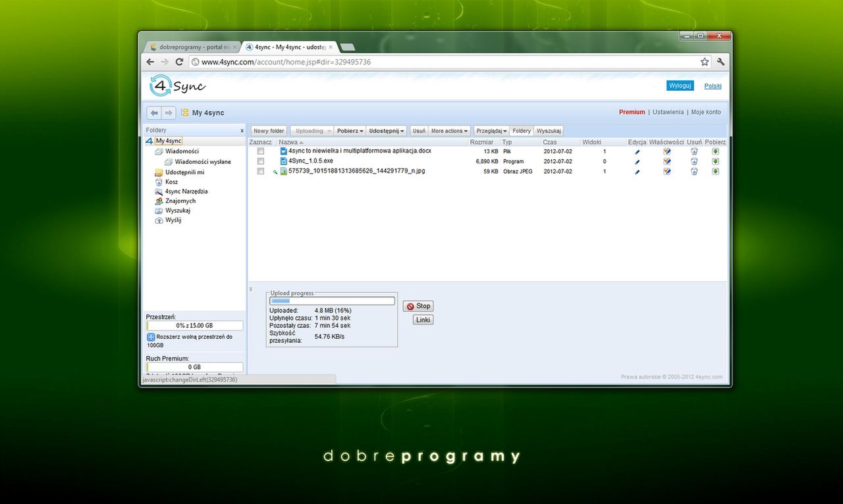Open the Uploading dropdown

[312, 131]
